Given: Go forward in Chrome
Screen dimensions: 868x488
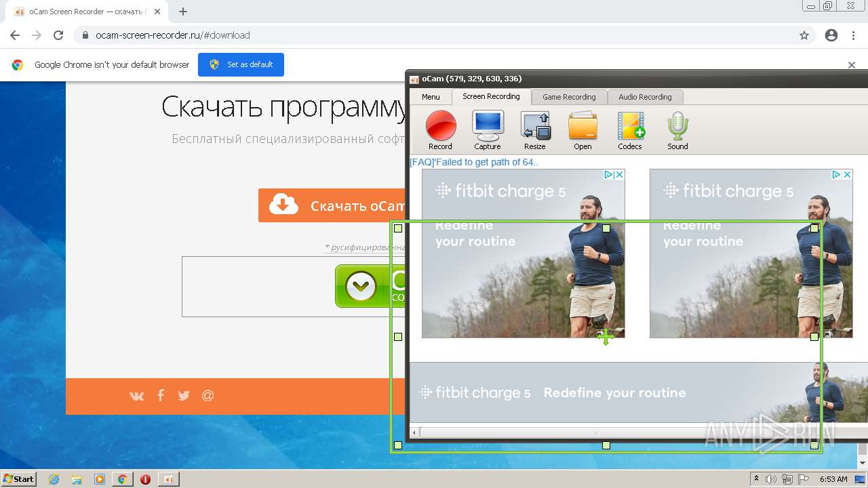Looking at the screenshot, I should click(37, 35).
